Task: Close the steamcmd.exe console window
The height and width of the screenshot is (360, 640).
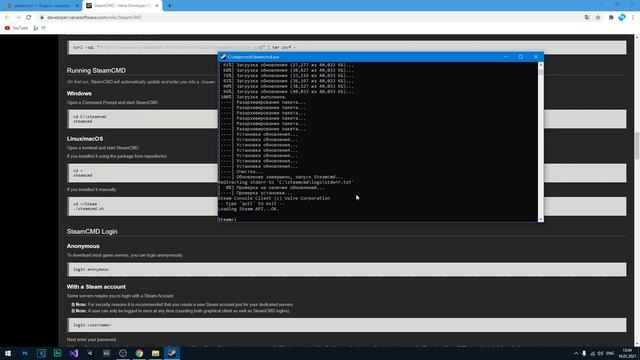Action: pos(536,57)
